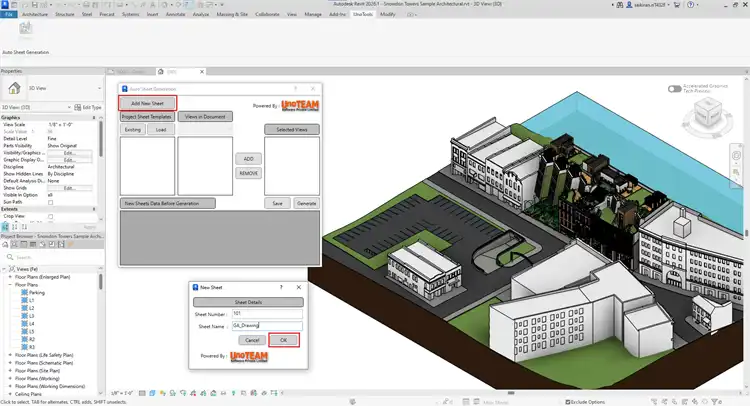Click the Edit Type icon in Properties
750x406 pixels.
[x=77, y=107]
